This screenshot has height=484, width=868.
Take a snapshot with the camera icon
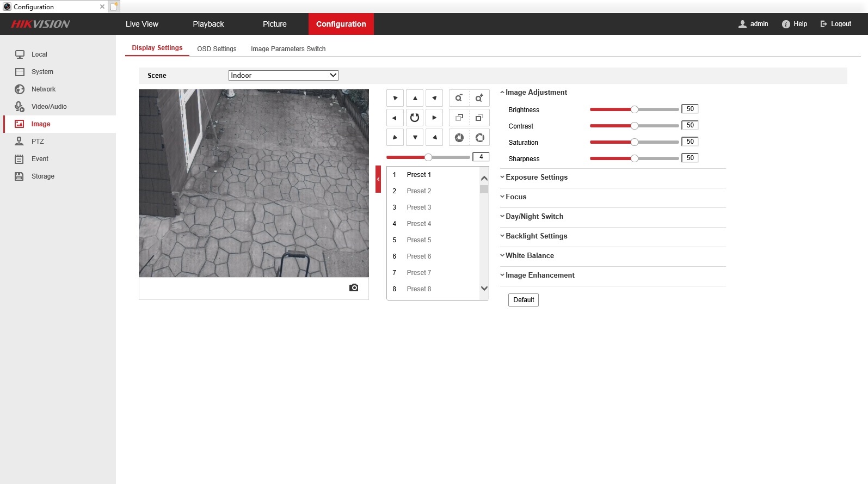point(354,287)
